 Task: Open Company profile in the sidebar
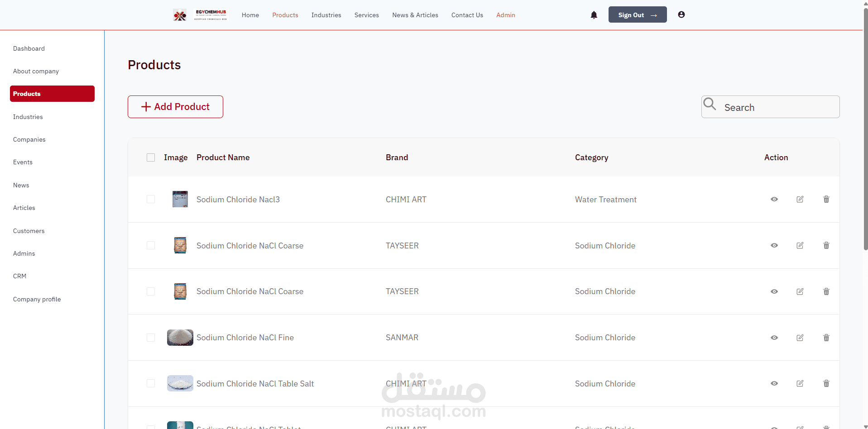click(x=37, y=299)
